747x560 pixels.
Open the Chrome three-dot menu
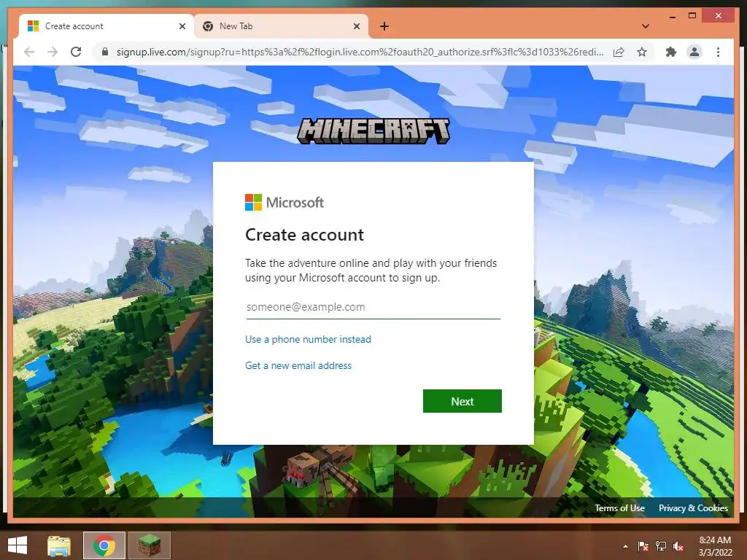point(718,52)
